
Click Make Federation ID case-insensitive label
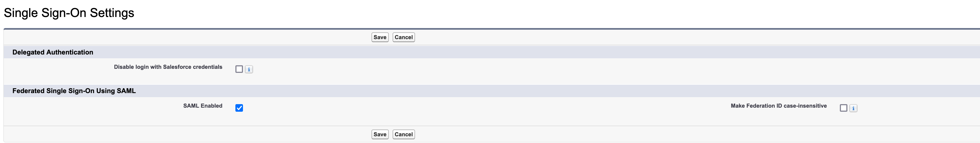(x=778, y=106)
